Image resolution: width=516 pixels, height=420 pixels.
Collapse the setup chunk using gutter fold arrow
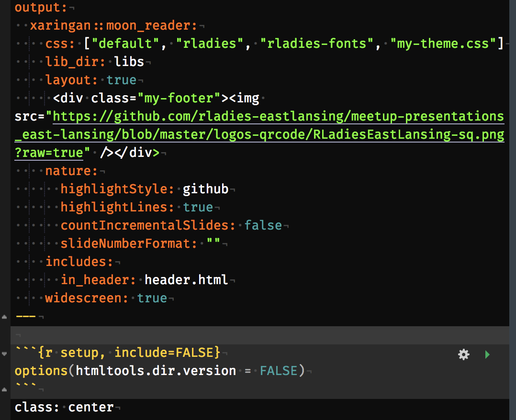[4, 354]
